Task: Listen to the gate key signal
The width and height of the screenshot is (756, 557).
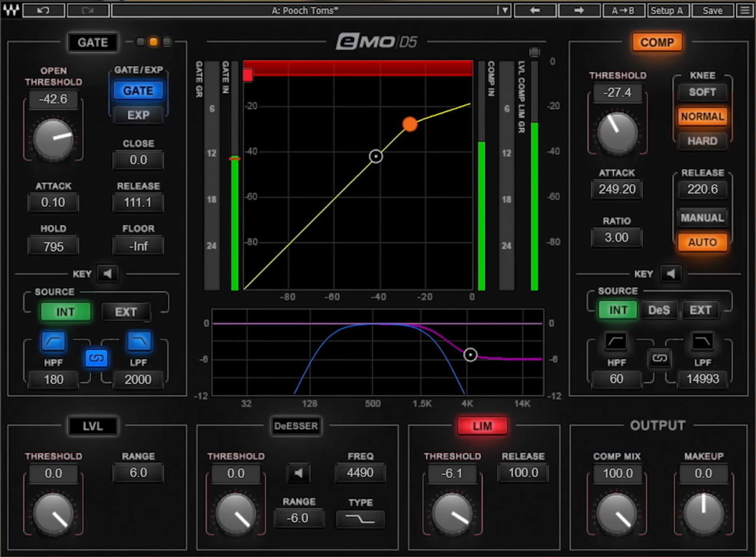Action: click(x=107, y=273)
